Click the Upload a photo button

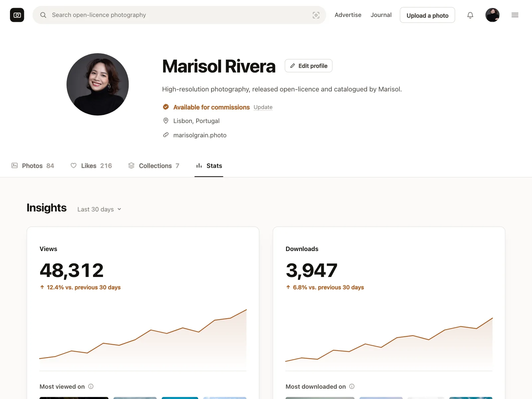427,15
